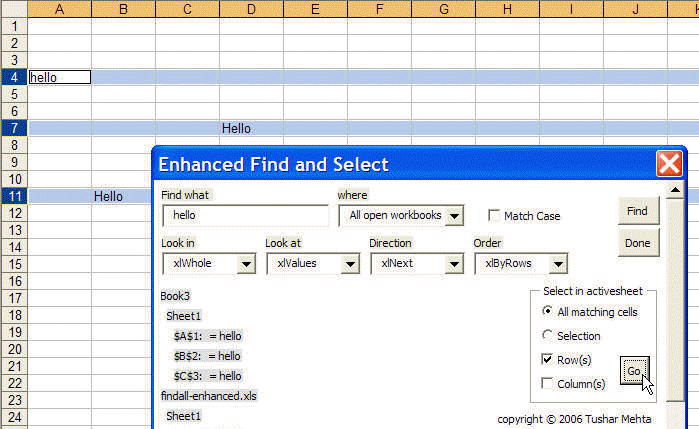Click the Find button
The width and height of the screenshot is (699, 429).
click(637, 211)
